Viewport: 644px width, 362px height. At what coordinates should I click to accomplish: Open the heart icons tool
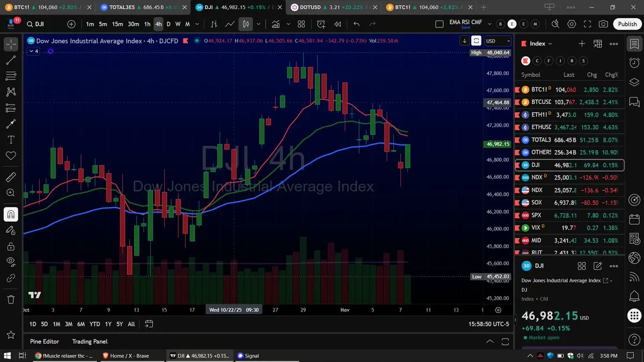(11, 156)
